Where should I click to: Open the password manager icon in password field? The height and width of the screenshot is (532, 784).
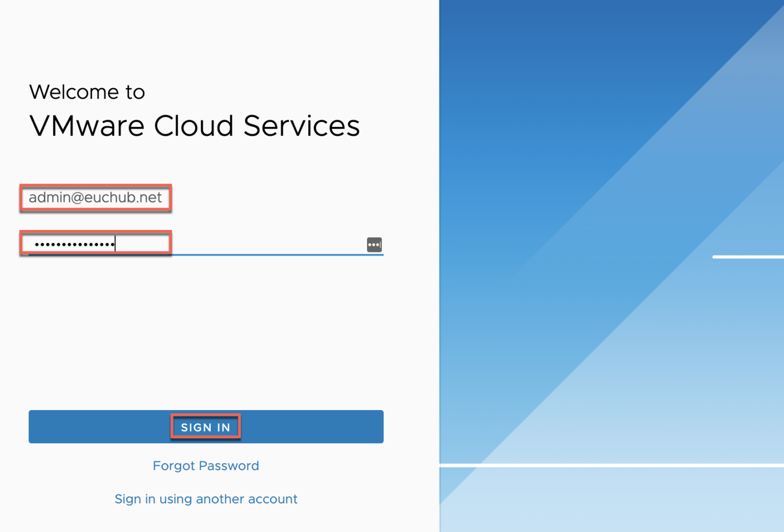(374, 245)
